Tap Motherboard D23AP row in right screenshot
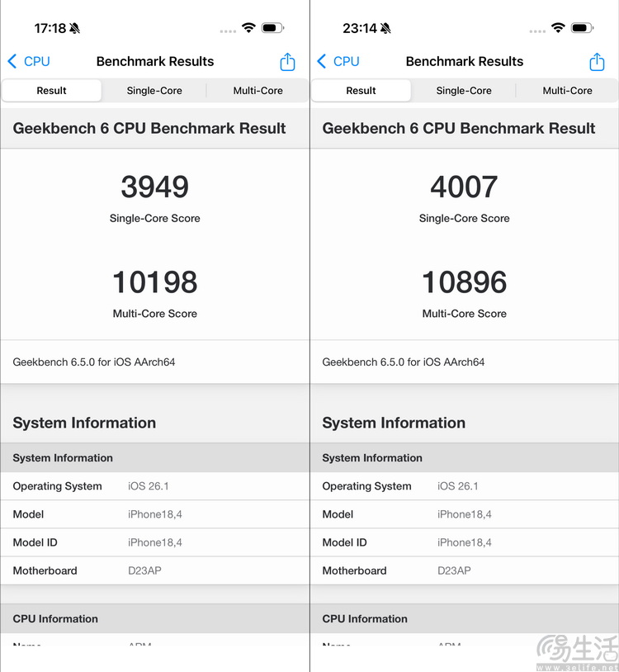 click(464, 570)
